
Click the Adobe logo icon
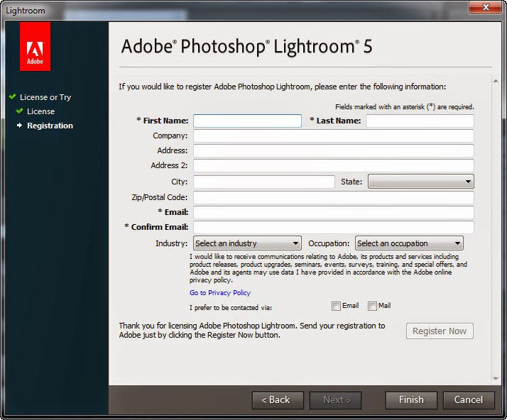tap(35, 47)
